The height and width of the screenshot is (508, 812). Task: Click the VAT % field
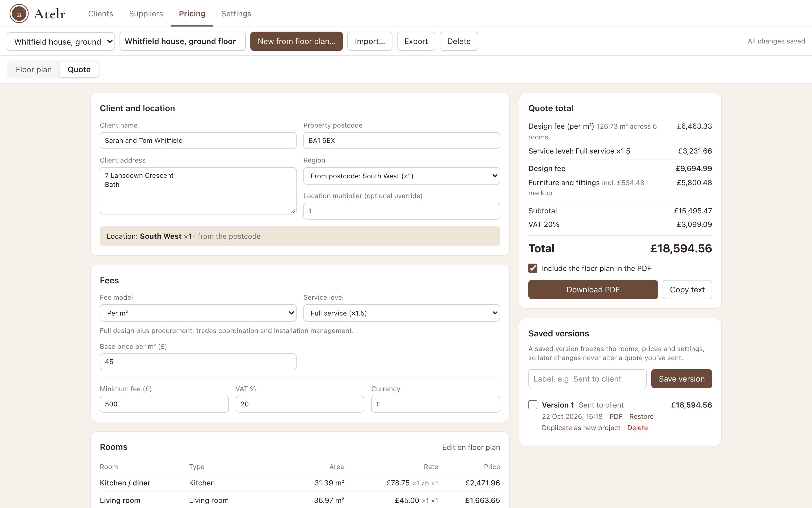[300, 404]
